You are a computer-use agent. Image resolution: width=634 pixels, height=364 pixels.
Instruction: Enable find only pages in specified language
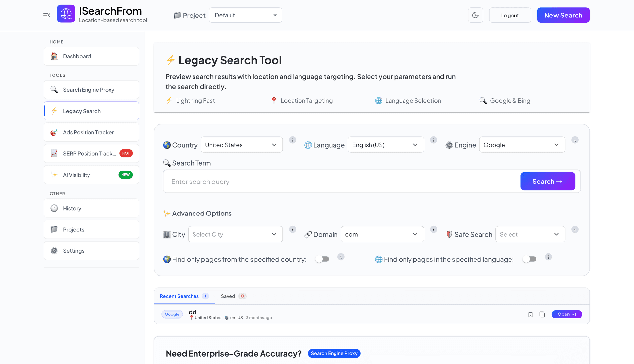tap(529, 259)
